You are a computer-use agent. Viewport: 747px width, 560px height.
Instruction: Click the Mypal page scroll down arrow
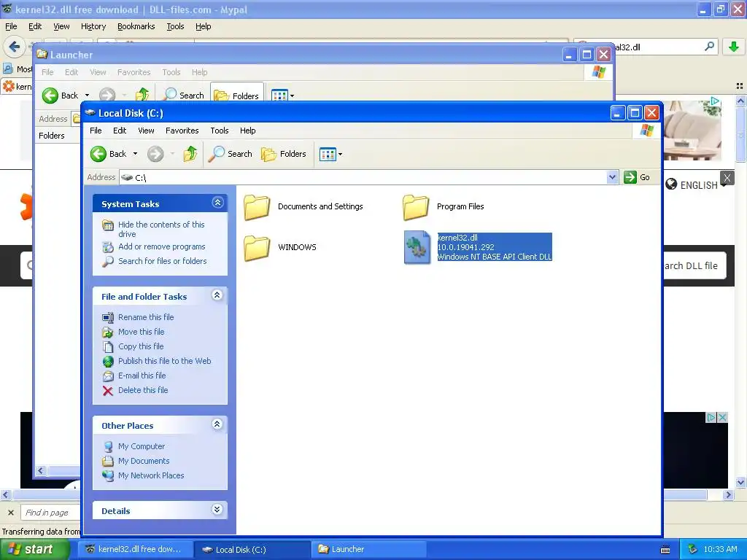(740, 483)
